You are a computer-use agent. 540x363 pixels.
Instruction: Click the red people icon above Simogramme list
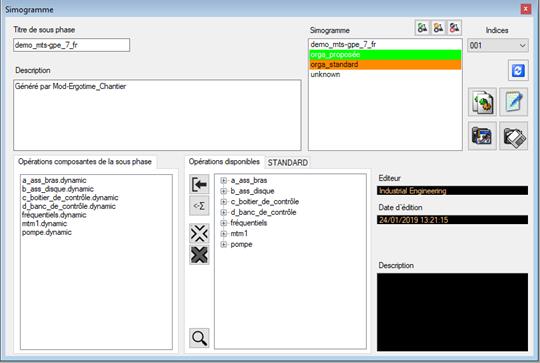tap(454, 28)
